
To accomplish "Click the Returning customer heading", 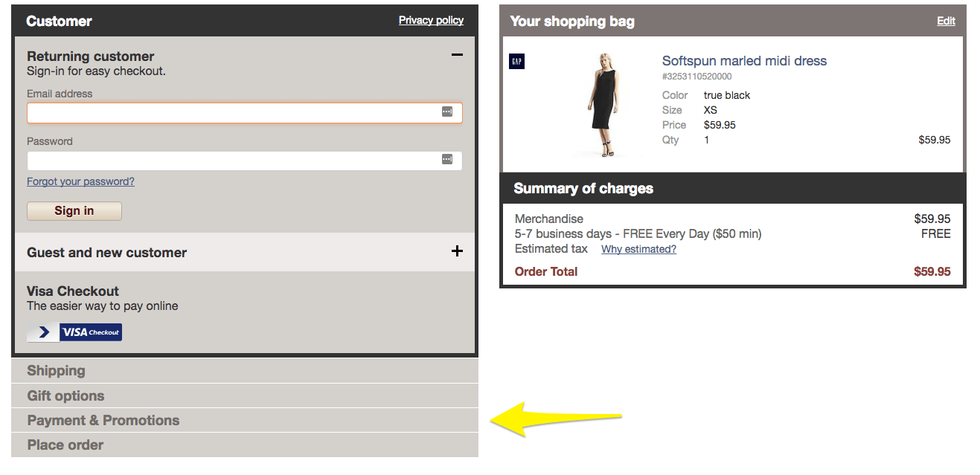I will (91, 56).
